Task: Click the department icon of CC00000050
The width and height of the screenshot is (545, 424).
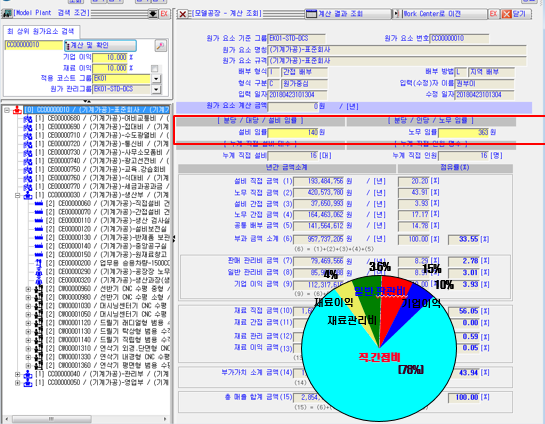Action: (x=27, y=383)
